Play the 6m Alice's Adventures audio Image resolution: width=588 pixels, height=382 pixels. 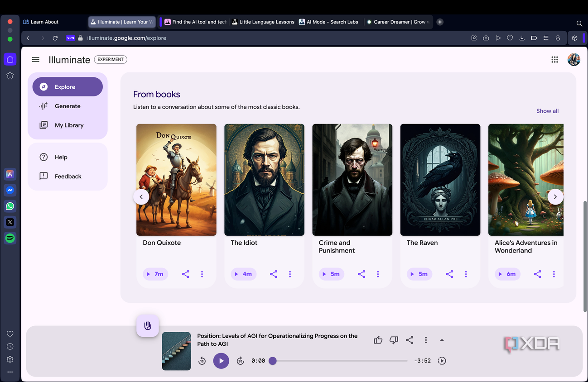[x=507, y=274]
